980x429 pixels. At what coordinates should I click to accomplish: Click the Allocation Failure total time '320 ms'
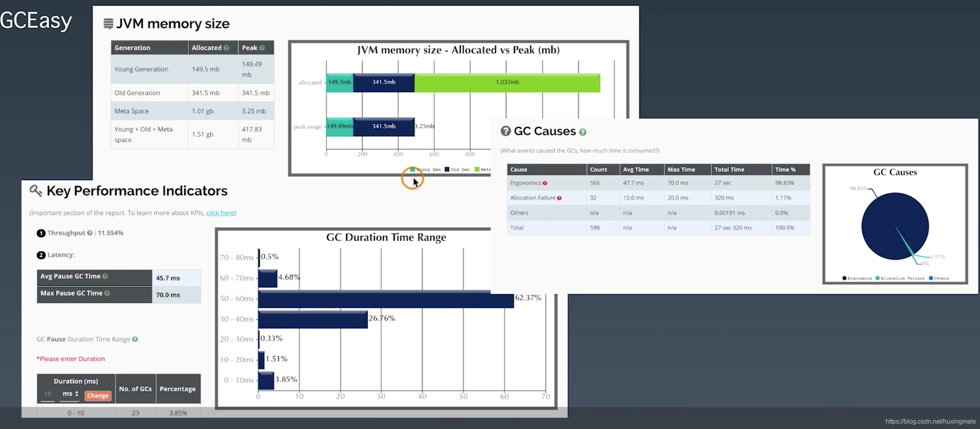click(724, 198)
